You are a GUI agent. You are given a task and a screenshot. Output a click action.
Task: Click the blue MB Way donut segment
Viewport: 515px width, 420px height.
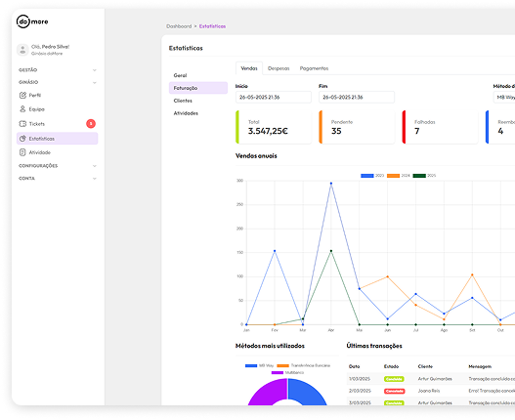(306, 392)
